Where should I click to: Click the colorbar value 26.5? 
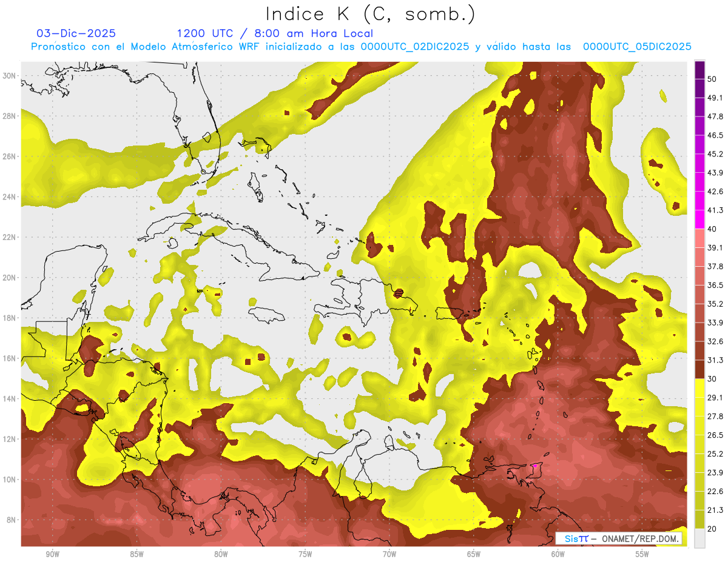point(715,435)
